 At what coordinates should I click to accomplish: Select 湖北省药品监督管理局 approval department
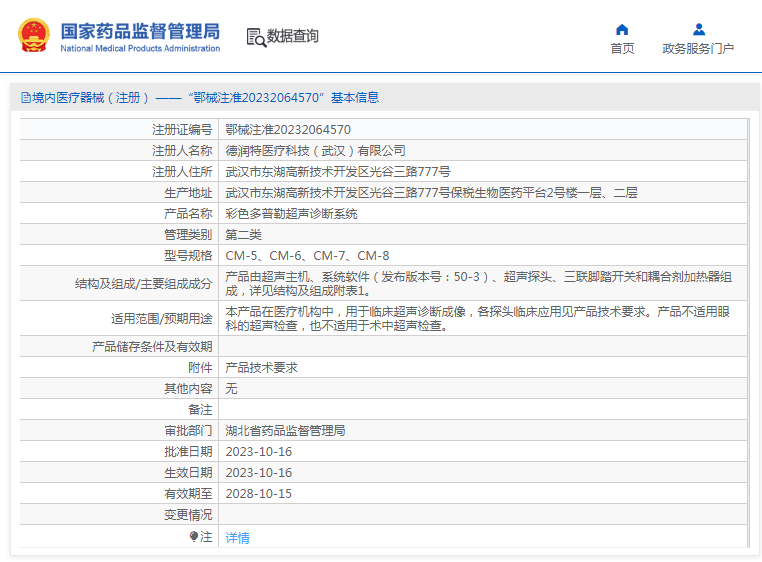click(x=285, y=431)
